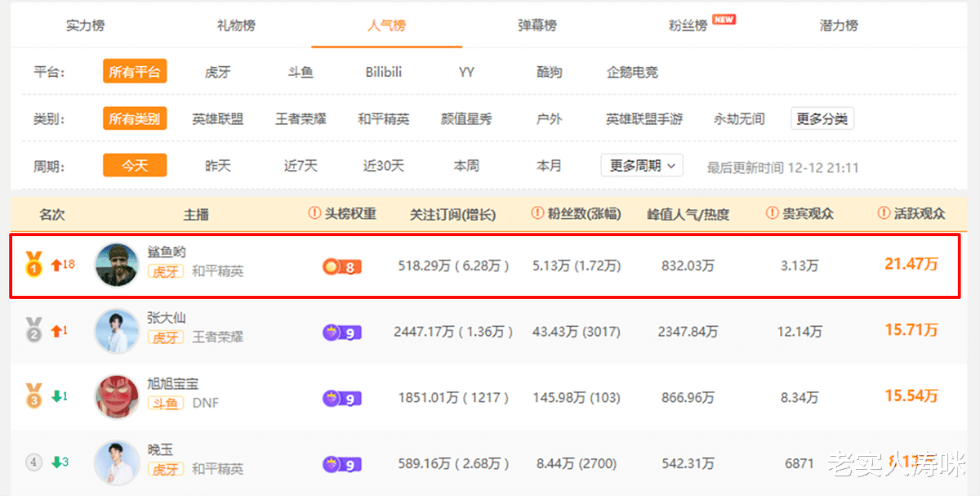Select the 虎牙 platform filter
This screenshot has height=496, width=980.
click(x=217, y=72)
